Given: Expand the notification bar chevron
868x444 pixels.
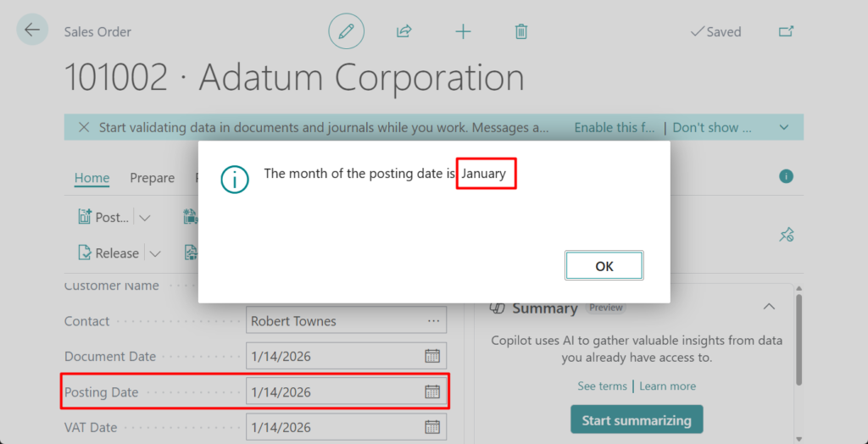Looking at the screenshot, I should (784, 127).
